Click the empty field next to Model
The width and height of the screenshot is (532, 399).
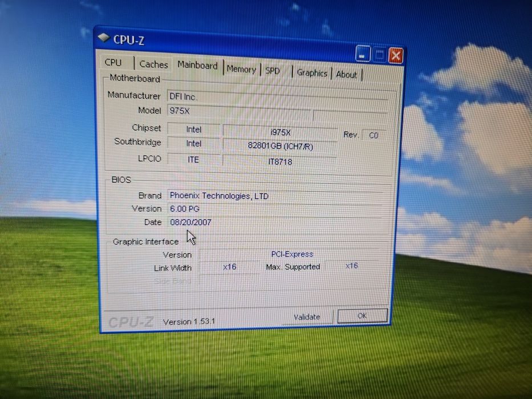350,116
